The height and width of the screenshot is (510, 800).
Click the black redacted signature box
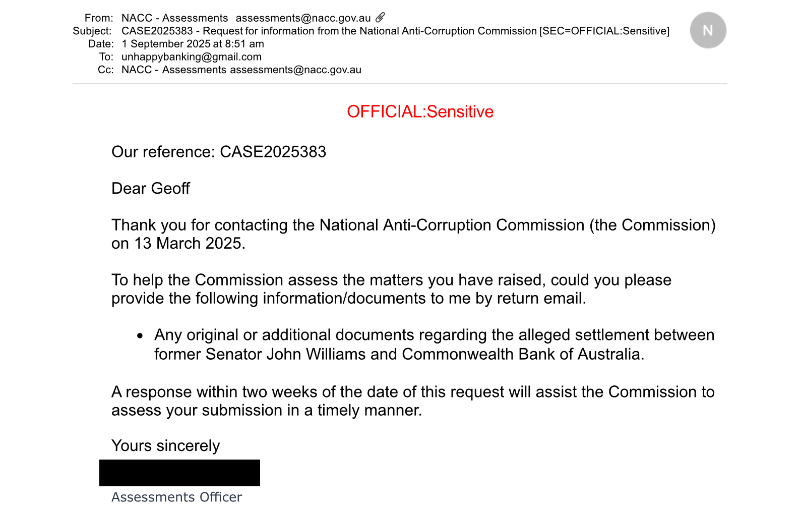pyautogui.click(x=179, y=473)
